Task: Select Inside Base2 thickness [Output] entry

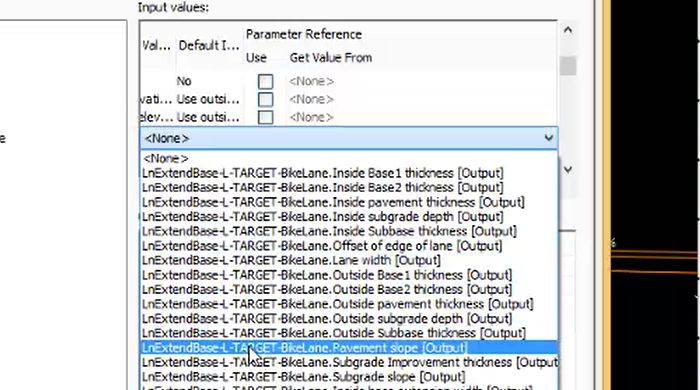Action: pyautogui.click(x=349, y=187)
